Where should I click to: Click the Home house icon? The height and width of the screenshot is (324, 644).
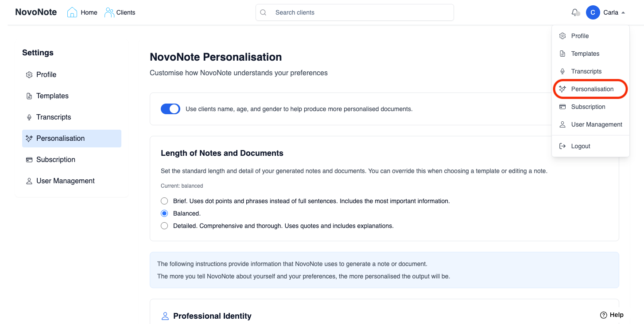pyautogui.click(x=72, y=12)
